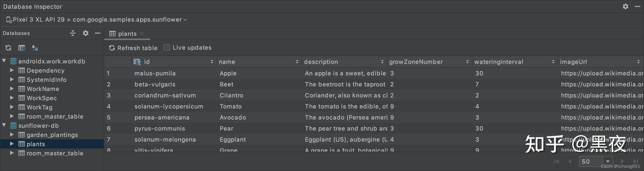Viewport: 644px width, 171px height.
Task: Open the page size dropdown showing 50
Action: [x=608, y=161]
